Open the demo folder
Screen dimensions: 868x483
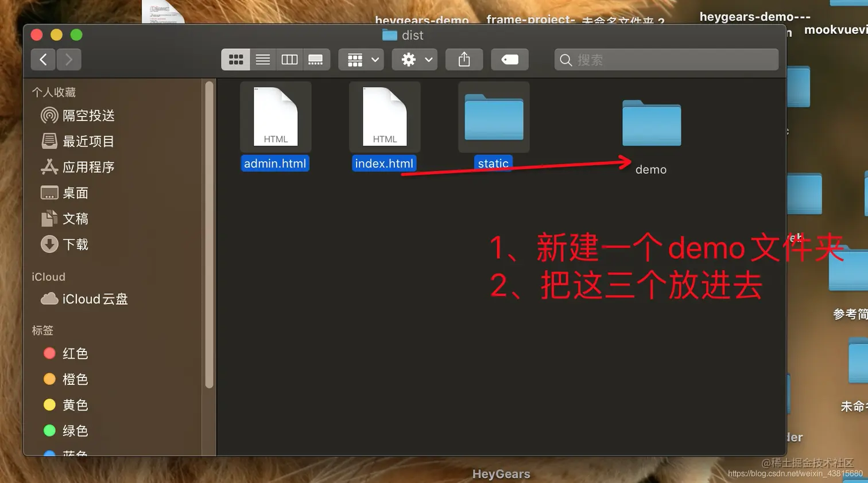point(651,123)
